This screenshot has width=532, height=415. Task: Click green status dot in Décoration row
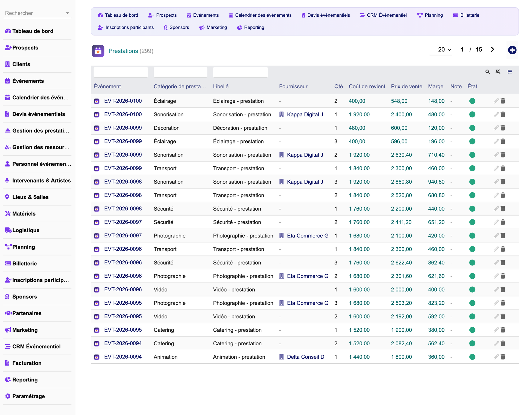(472, 128)
